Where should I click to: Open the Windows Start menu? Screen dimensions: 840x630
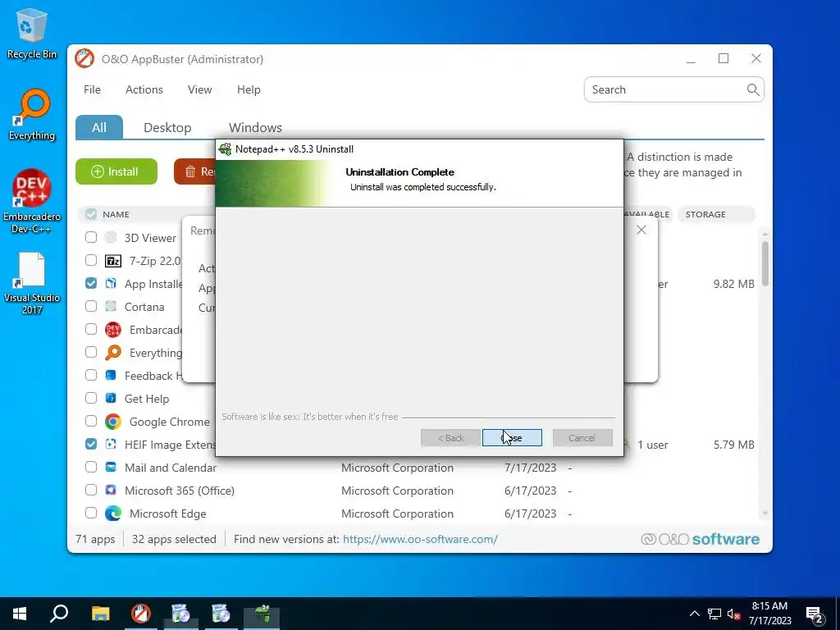pyautogui.click(x=20, y=614)
